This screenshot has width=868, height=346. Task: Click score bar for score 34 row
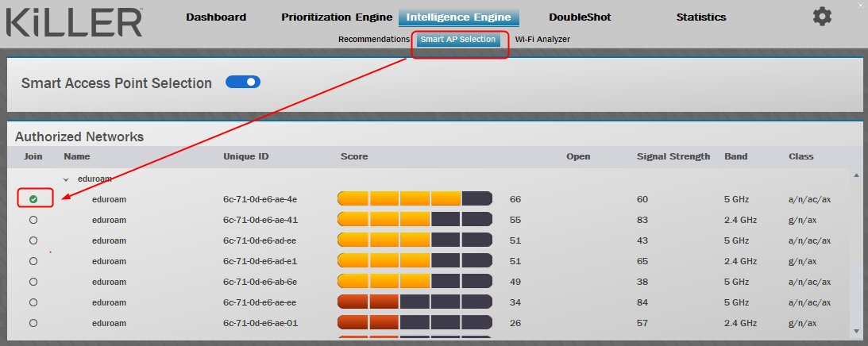415,302
